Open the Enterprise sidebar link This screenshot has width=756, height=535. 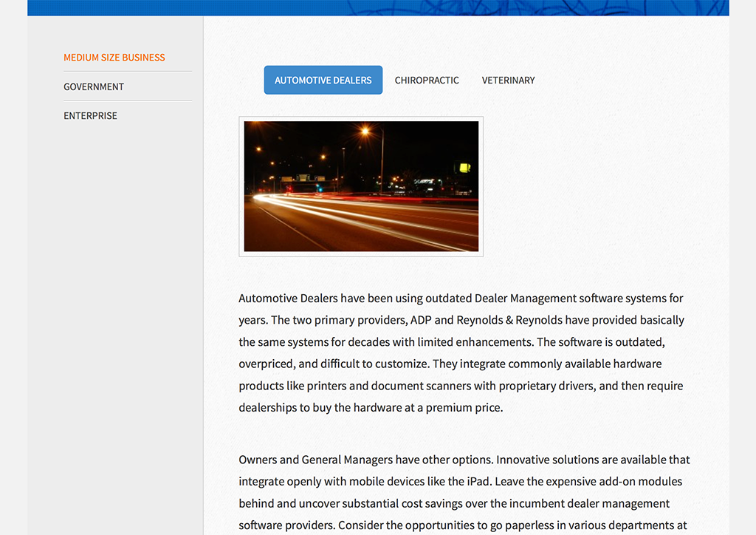click(x=90, y=116)
